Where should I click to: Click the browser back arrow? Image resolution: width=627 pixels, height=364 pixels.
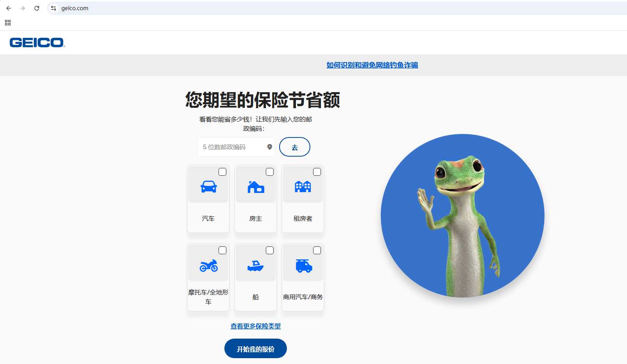(9, 8)
